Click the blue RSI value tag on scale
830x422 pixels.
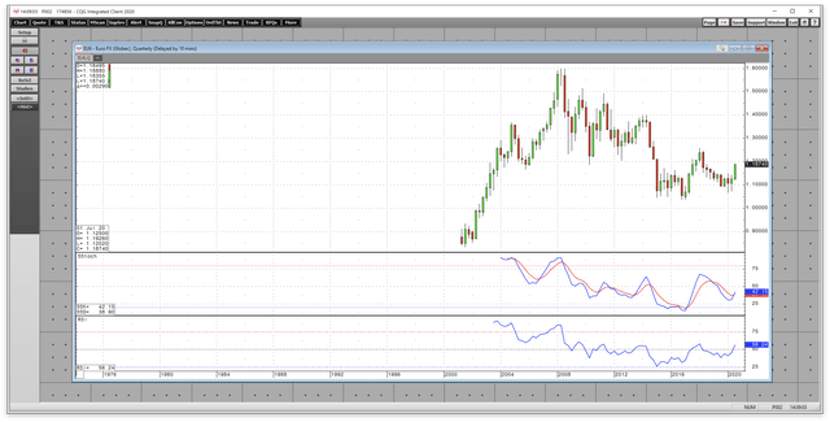tap(756, 345)
